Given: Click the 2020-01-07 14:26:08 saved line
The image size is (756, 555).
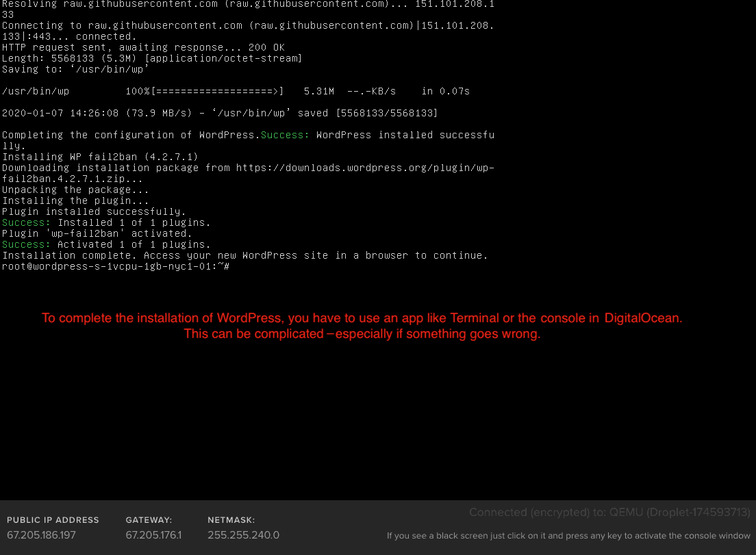Looking at the screenshot, I should 220,113.
